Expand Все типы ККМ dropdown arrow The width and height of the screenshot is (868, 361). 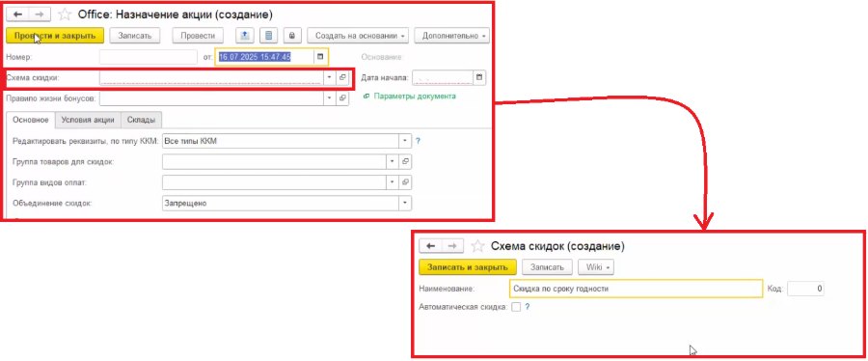[x=406, y=141]
